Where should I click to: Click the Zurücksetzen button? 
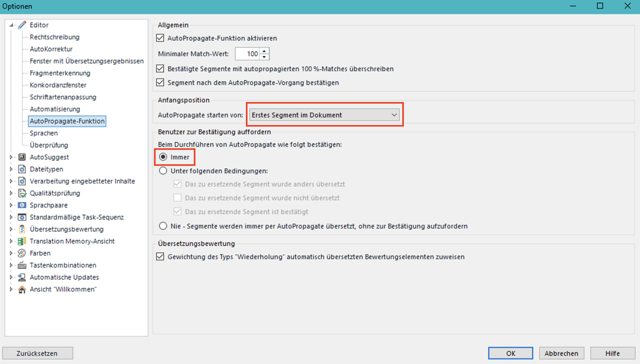click(x=38, y=353)
